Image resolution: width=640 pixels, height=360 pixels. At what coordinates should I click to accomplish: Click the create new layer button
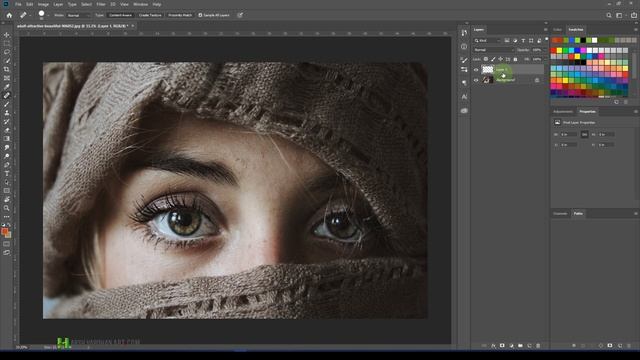coord(529,345)
